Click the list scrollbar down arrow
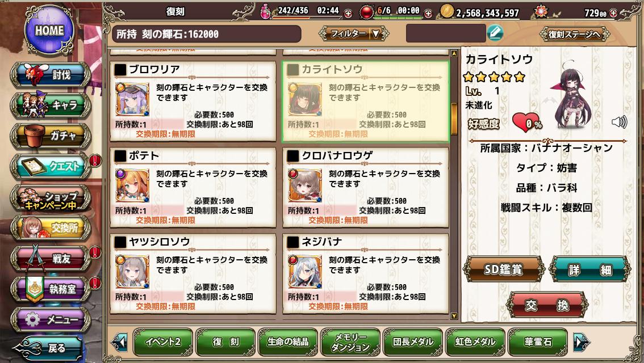The image size is (644, 363). [x=454, y=316]
